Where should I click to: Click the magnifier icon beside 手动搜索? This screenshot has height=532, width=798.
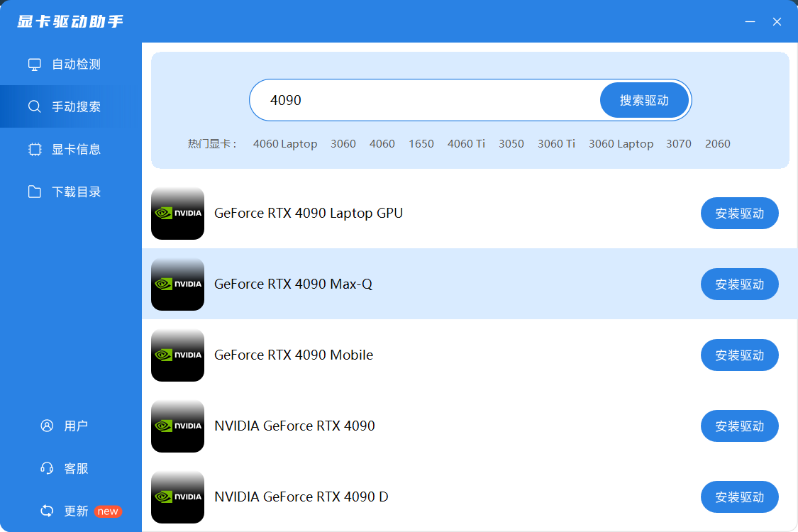[x=34, y=107]
